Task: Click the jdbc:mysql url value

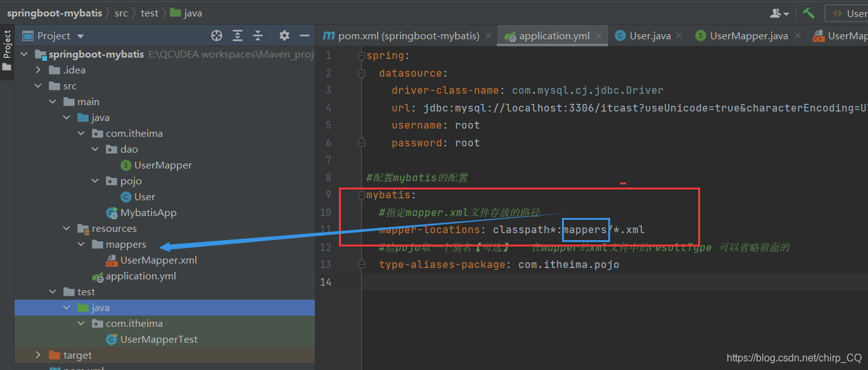Action: (x=646, y=108)
